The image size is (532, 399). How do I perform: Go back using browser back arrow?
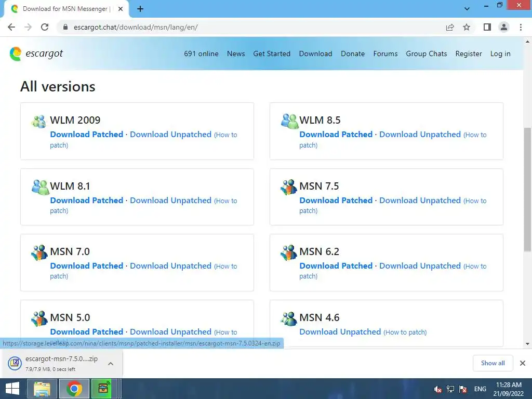click(11, 27)
